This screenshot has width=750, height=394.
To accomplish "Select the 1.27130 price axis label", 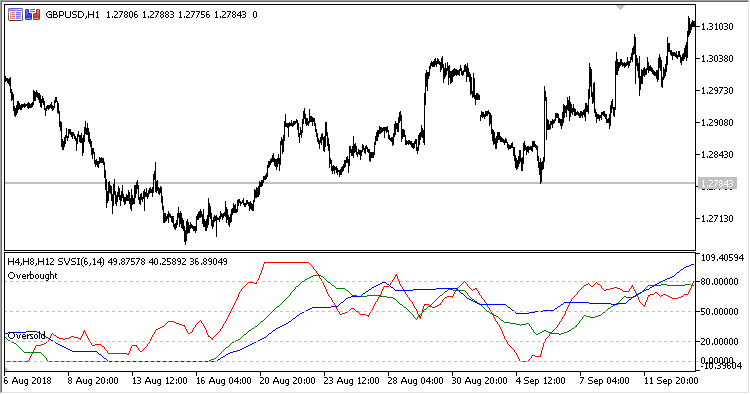I will pos(717,219).
